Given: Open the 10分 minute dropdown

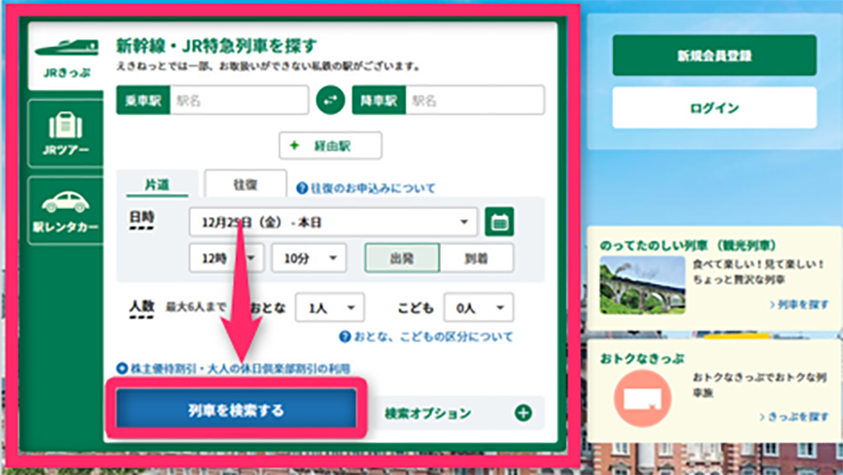Looking at the screenshot, I should tap(309, 258).
